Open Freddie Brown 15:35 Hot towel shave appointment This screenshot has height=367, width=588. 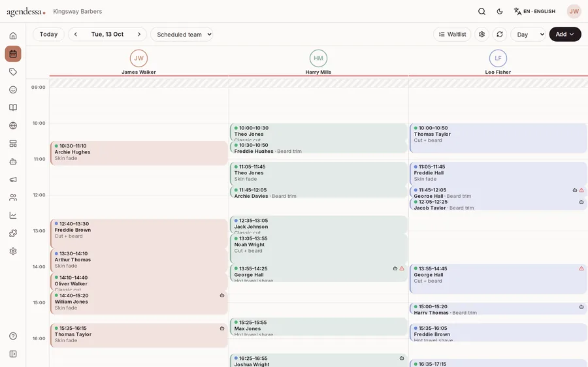tap(498, 332)
